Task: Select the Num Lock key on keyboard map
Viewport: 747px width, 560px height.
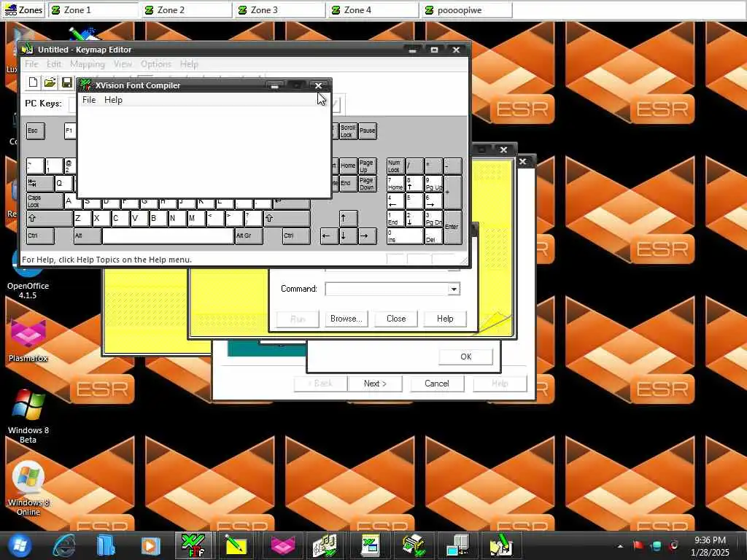Action: (x=395, y=166)
